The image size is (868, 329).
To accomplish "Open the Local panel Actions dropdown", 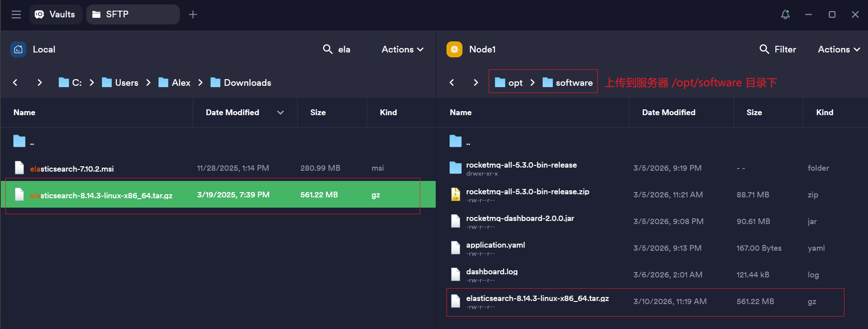I will click(402, 49).
